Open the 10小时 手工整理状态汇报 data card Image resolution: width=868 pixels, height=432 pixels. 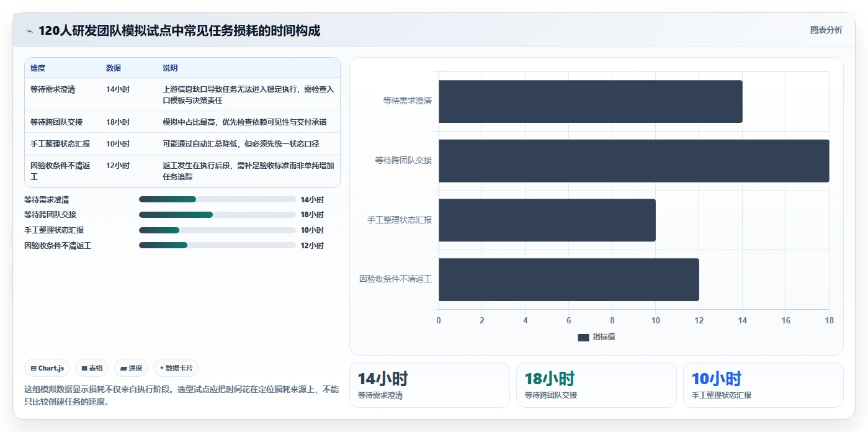coord(763,385)
